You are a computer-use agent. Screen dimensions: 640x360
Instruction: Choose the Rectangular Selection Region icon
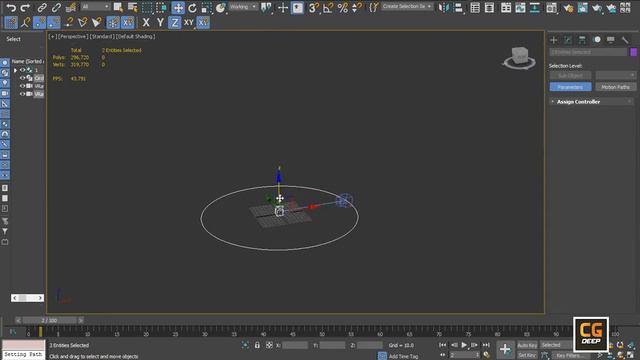(x=147, y=7)
